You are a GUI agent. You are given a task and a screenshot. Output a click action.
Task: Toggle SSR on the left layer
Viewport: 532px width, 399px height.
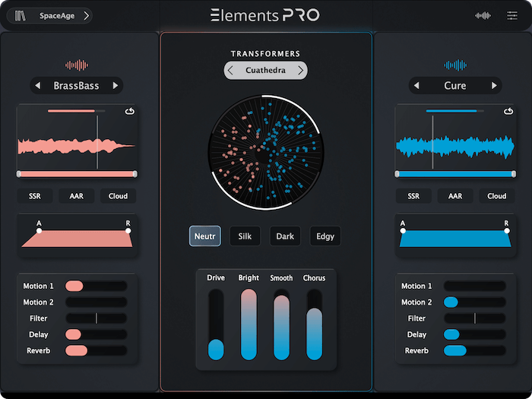35,196
